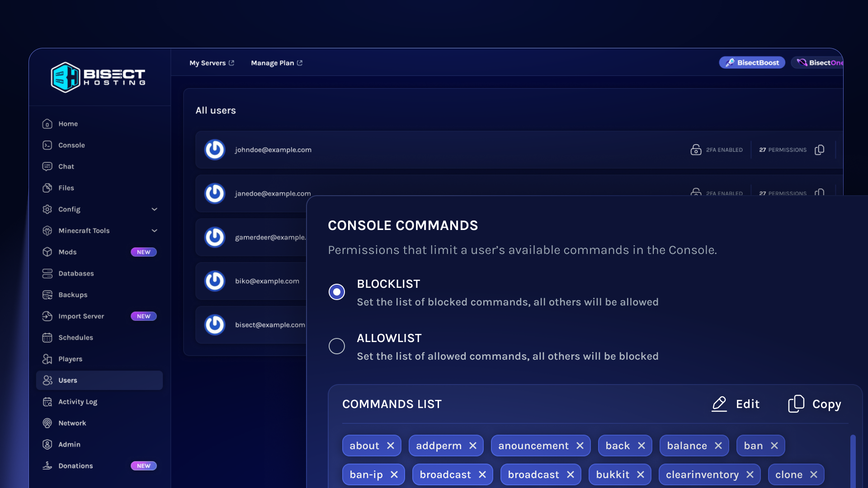
Task: Expand the Minecraft Tools chevron
Action: 155,230
